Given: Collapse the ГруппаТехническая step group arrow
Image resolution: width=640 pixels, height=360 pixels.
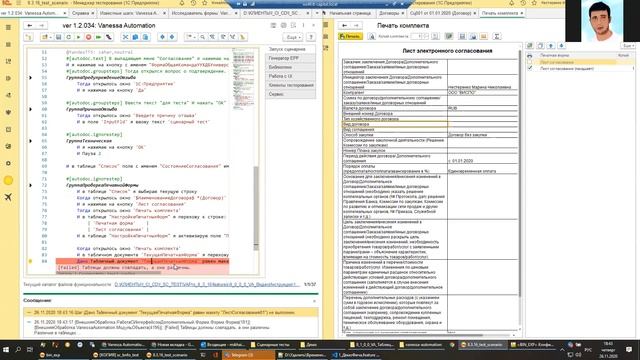Looking at the screenshot, I should [30, 141].
